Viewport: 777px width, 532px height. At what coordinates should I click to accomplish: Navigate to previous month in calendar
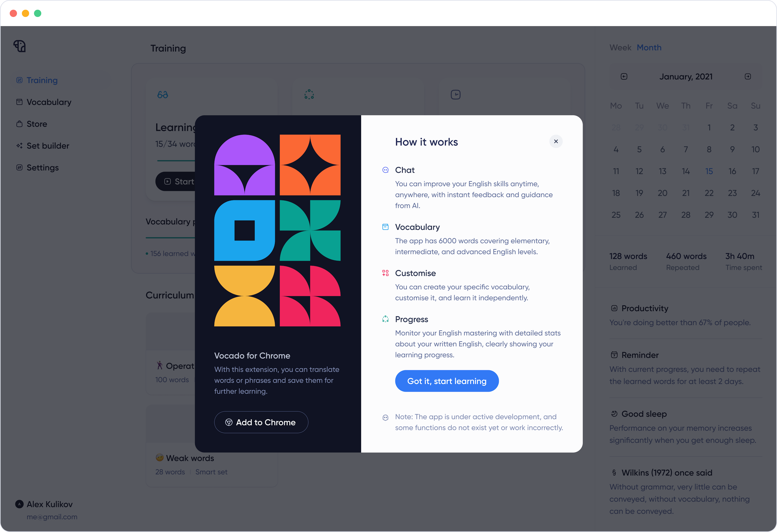tap(624, 77)
